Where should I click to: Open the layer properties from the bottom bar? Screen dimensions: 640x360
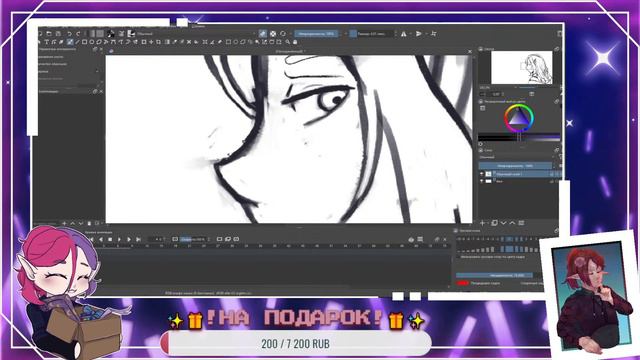tap(521, 223)
